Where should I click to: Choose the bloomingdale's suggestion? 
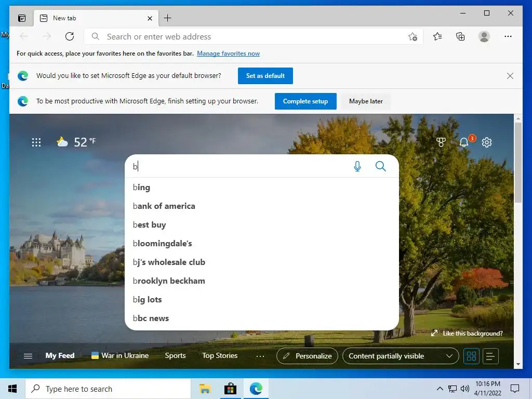point(262,243)
